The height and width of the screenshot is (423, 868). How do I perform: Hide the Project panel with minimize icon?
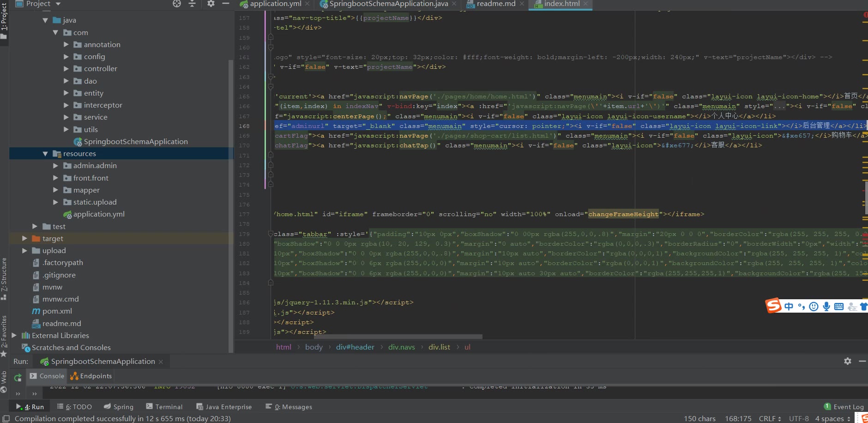coord(226,4)
